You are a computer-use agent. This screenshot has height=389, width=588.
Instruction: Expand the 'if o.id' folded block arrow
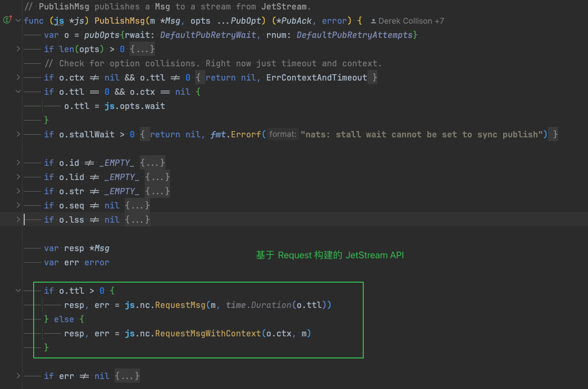[19, 163]
